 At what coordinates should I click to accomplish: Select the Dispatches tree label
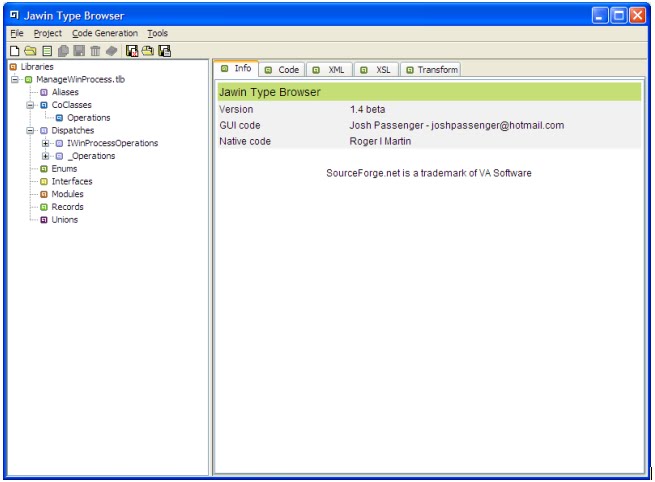click(73, 130)
